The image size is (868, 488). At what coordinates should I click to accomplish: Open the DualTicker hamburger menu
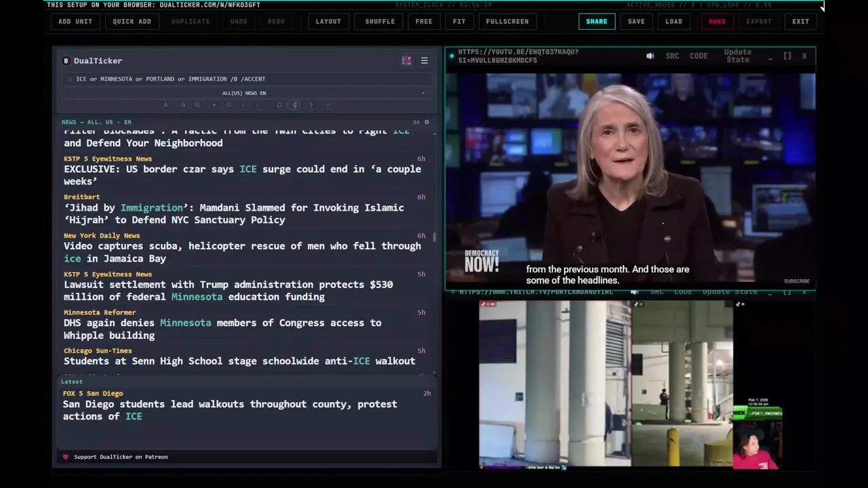pos(425,60)
